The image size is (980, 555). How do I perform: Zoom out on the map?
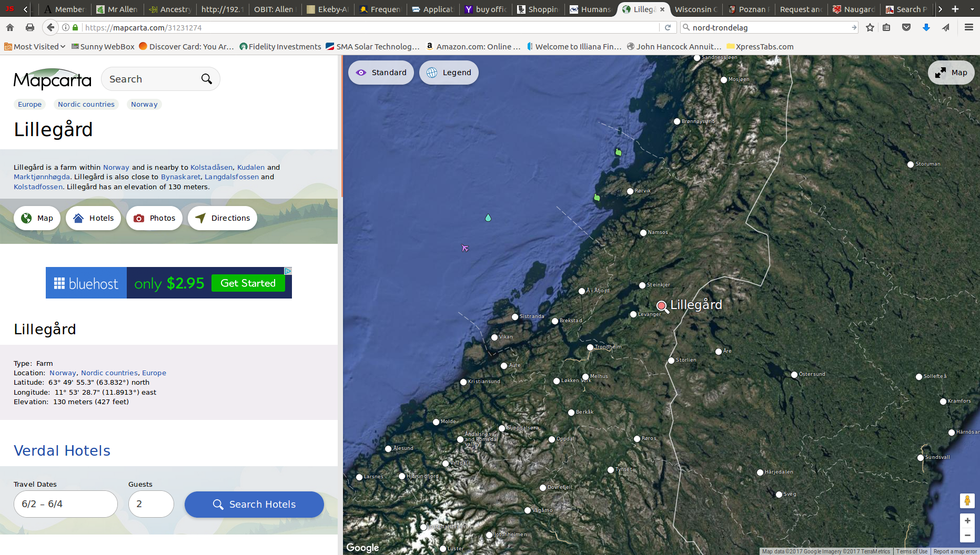967,535
